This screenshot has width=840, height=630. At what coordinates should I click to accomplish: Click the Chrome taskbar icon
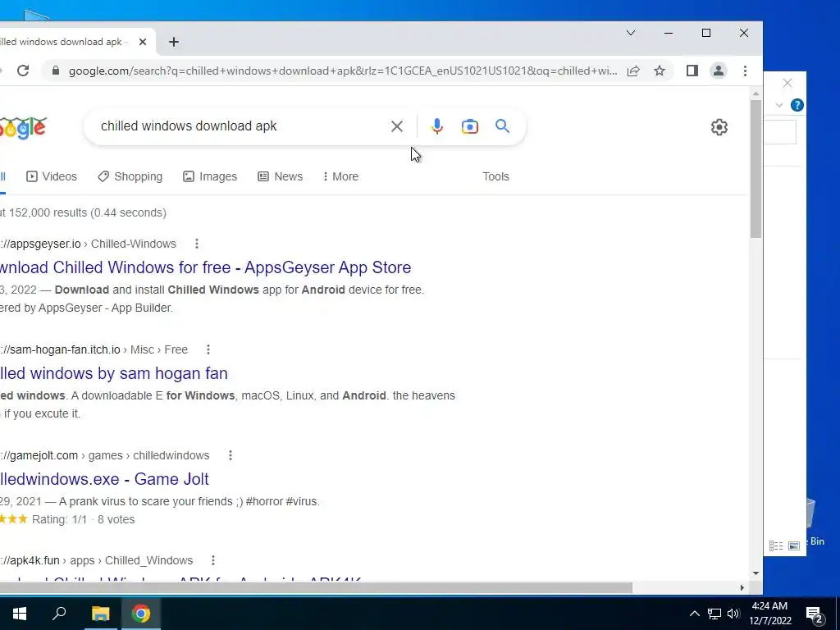[x=141, y=614]
